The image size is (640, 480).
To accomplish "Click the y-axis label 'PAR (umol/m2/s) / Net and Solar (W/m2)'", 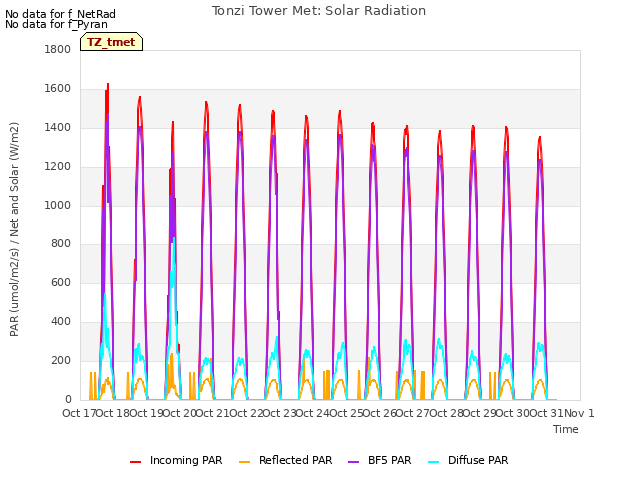I will [14, 229].
